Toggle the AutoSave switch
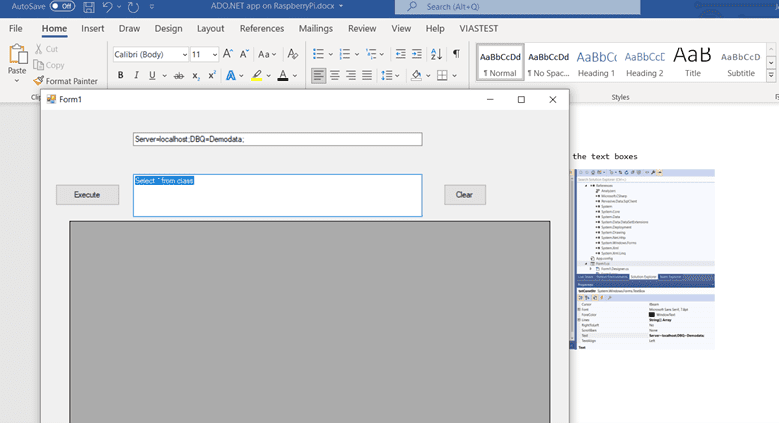This screenshot has width=779, height=423. pos(62,6)
